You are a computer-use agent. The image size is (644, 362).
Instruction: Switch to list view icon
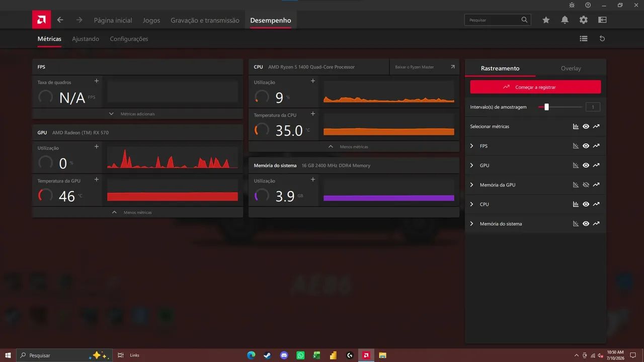[584, 38]
